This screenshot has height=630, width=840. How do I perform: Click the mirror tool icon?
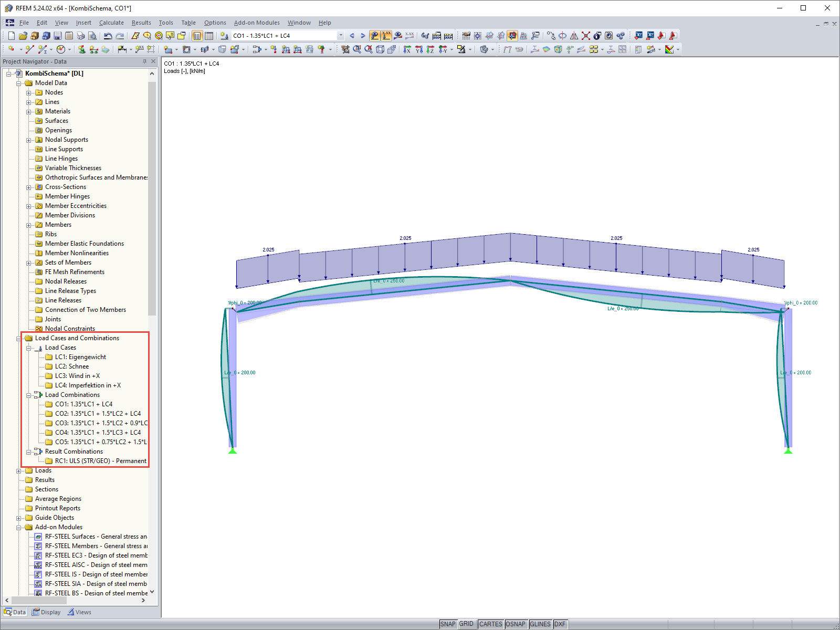574,36
